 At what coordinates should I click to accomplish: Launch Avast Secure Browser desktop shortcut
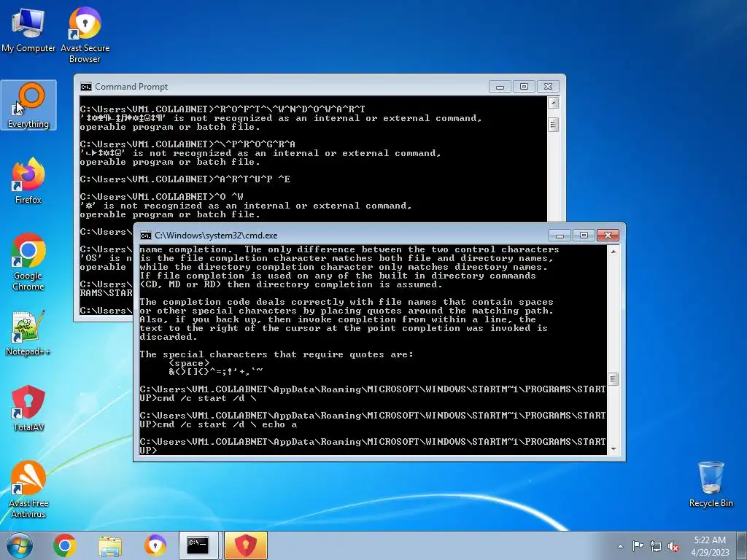[85, 34]
